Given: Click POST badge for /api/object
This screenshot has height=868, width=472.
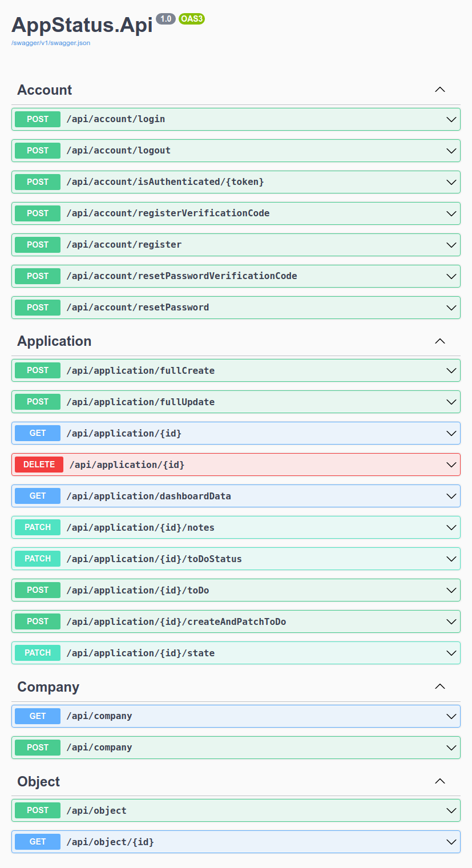Looking at the screenshot, I should pyautogui.click(x=38, y=810).
